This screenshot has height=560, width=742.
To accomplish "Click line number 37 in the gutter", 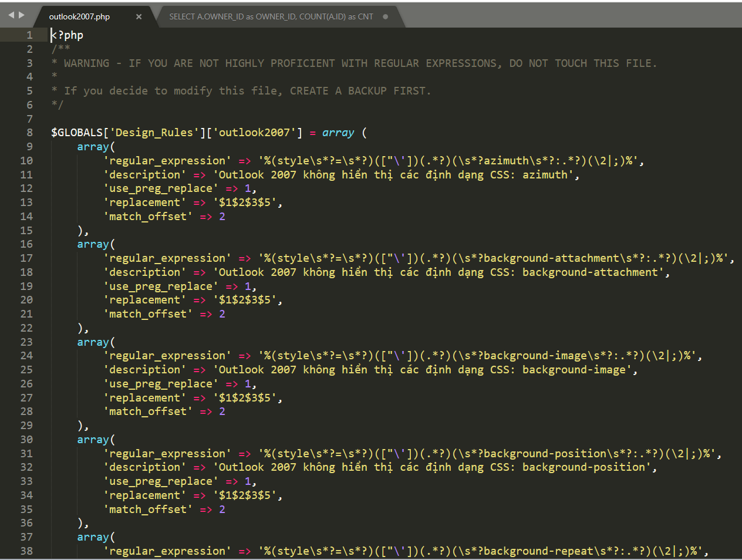I will 26,537.
